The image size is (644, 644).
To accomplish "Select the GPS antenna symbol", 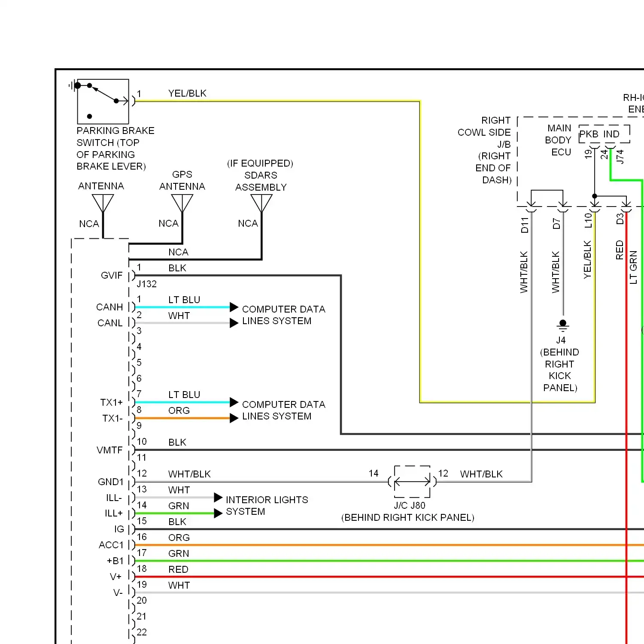I will click(182, 204).
